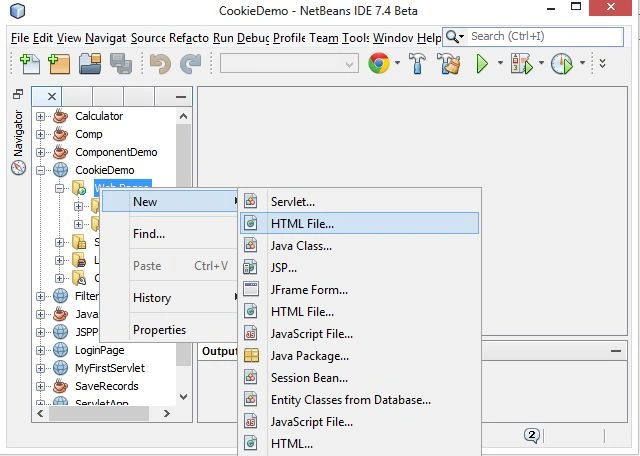Viewport: 640px width, 456px height.
Task: Minimize the Output panel
Action: coord(616,351)
